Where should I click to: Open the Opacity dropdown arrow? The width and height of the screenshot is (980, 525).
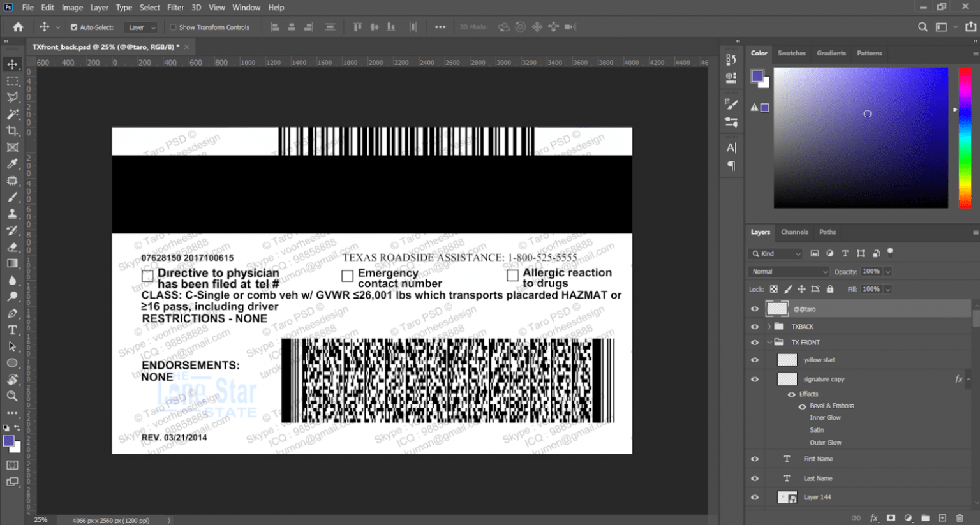click(888, 271)
